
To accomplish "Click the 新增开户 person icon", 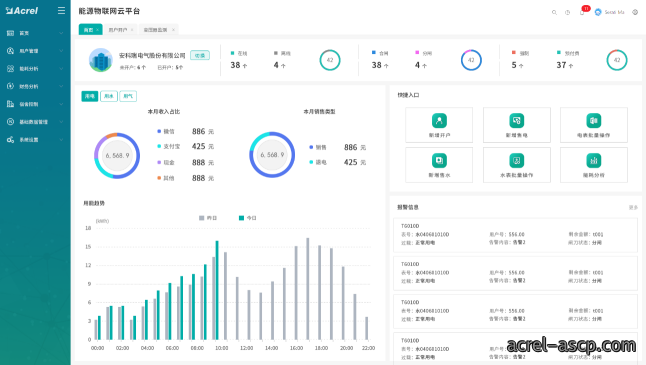I will tap(439, 121).
